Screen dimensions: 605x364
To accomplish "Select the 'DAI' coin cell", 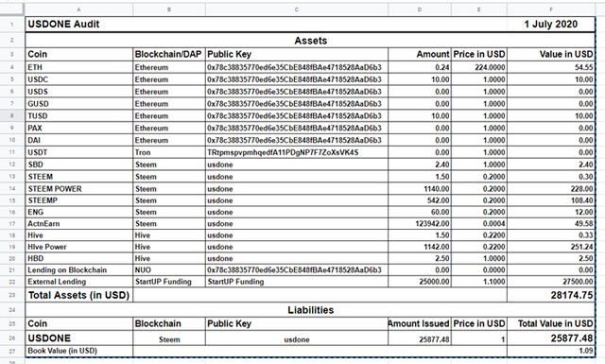I will point(78,140).
